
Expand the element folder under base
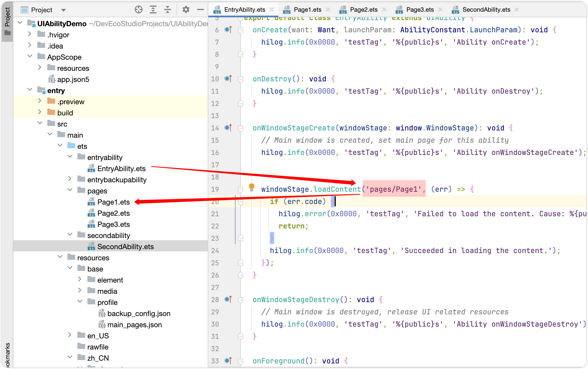[80, 279]
